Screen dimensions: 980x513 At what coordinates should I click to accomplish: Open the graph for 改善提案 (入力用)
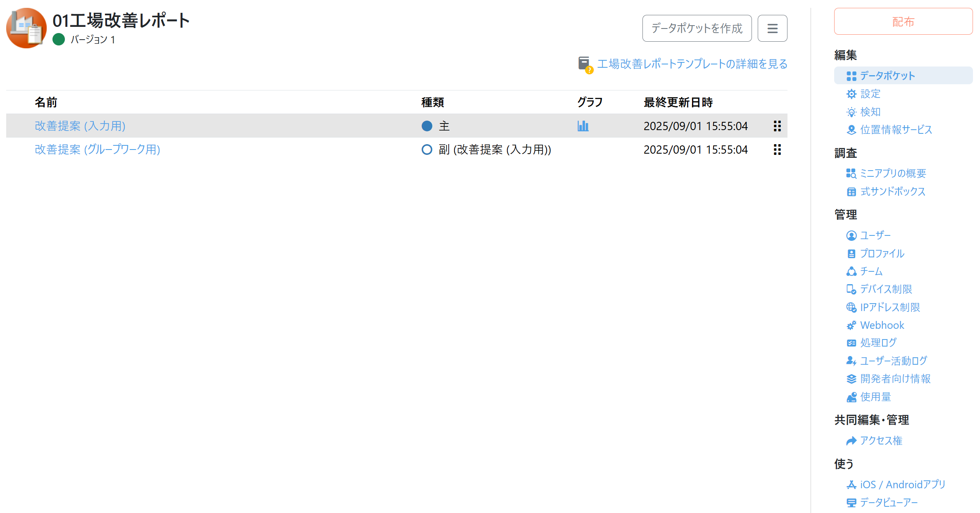(583, 126)
